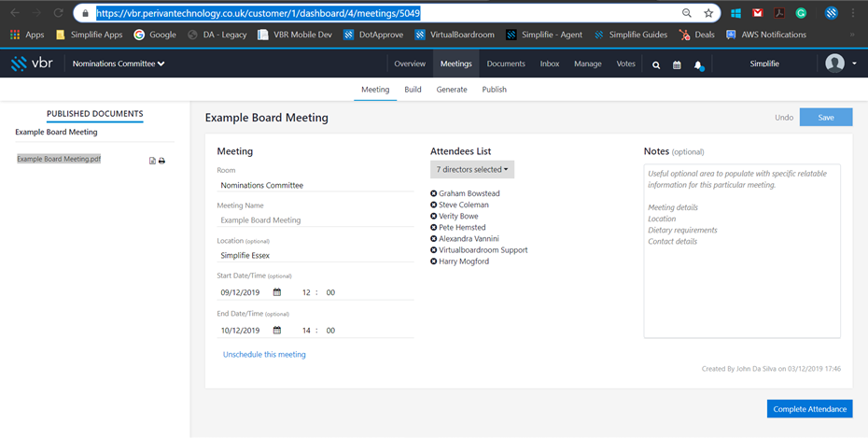The width and height of the screenshot is (868, 438).
Task: Open the Nominations Committee room dropdown
Action: click(x=119, y=64)
